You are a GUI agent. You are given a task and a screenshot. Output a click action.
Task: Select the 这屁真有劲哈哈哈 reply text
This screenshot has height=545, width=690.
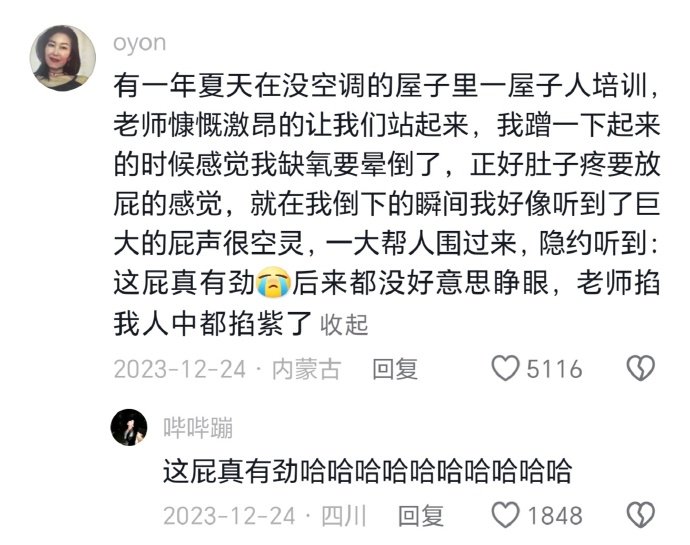point(367,471)
